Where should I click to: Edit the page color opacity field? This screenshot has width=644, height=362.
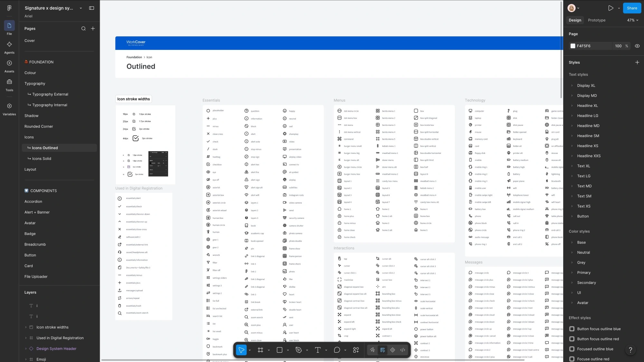click(619, 46)
